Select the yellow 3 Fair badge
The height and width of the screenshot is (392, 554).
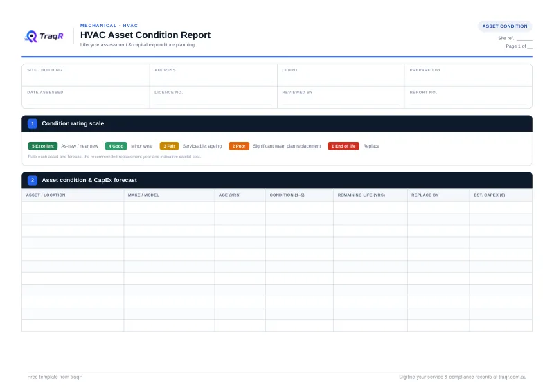coord(169,146)
